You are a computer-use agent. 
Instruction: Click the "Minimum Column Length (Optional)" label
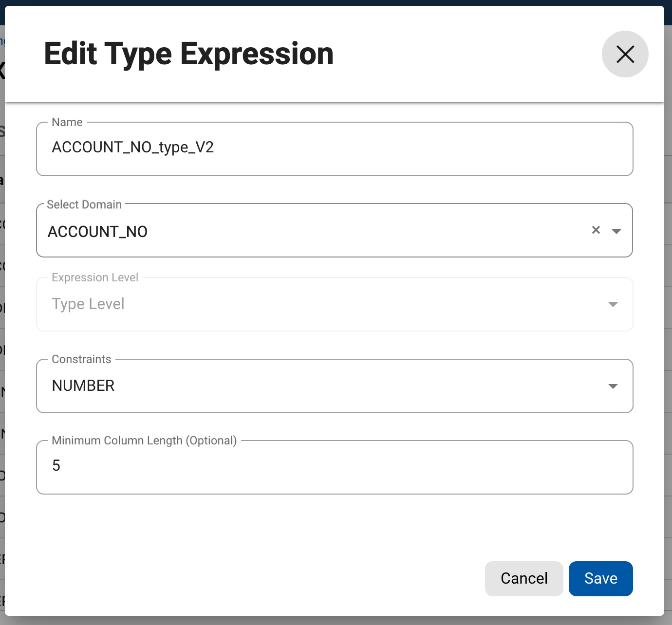click(144, 441)
